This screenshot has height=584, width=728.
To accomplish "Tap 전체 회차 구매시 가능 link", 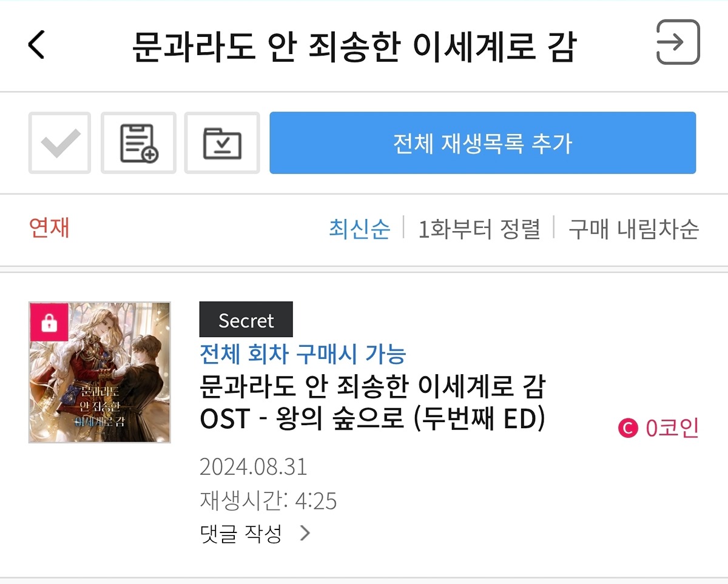I will click(x=303, y=353).
